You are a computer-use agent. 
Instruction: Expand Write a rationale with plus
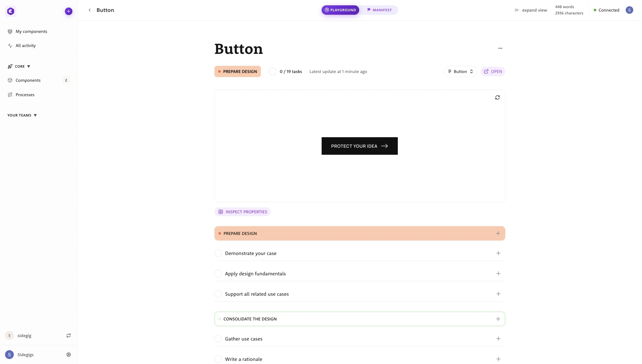(x=498, y=359)
